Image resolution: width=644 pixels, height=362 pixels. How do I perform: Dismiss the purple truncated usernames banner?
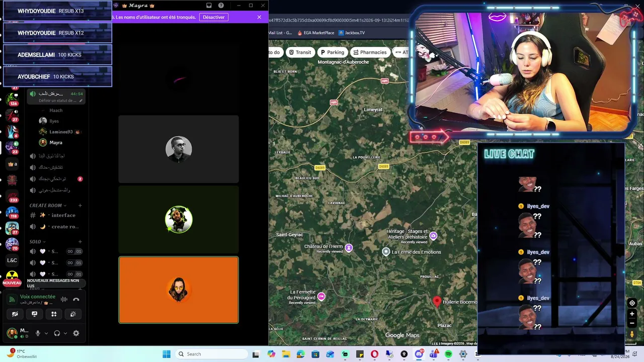point(259,17)
